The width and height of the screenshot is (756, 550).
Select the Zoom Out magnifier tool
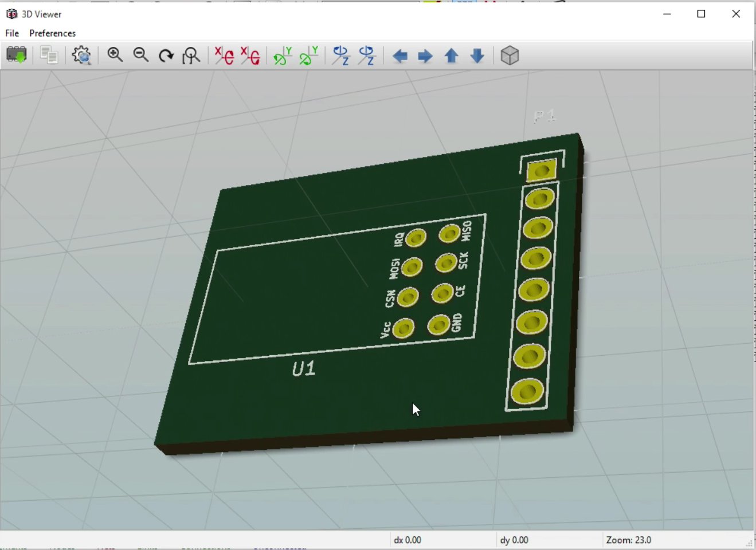tap(140, 55)
